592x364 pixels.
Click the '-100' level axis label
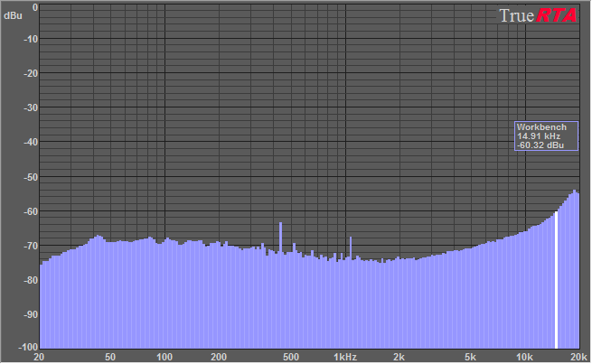(x=28, y=347)
